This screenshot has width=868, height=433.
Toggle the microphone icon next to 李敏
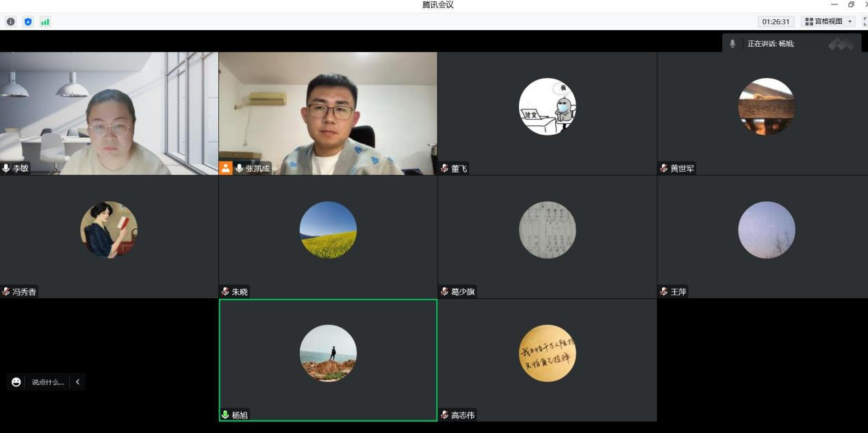(x=6, y=168)
